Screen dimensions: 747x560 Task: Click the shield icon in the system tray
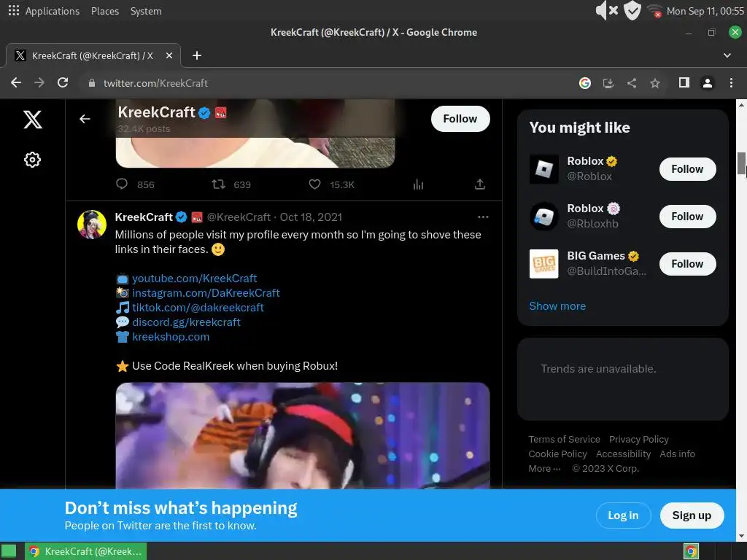[632, 10]
